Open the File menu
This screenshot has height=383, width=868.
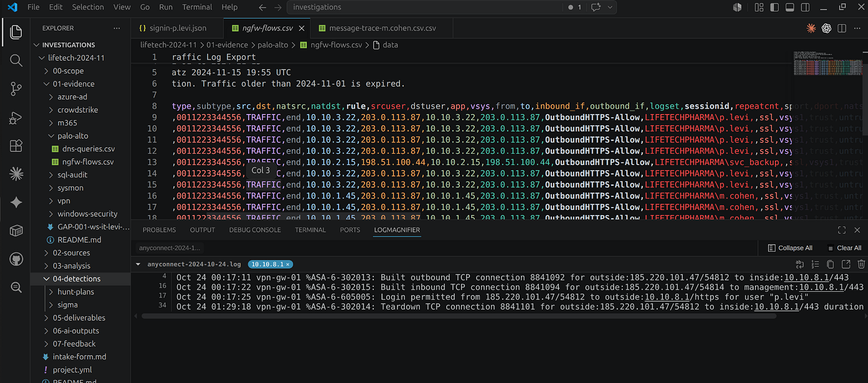(33, 7)
